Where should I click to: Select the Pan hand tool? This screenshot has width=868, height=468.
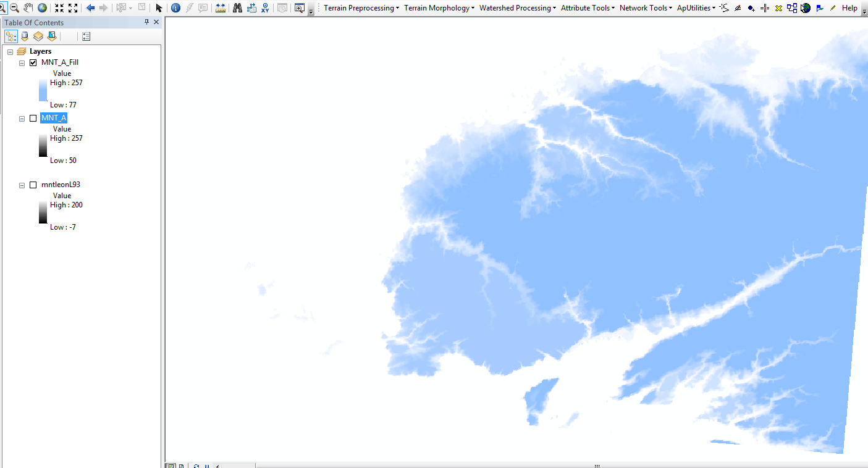28,8
